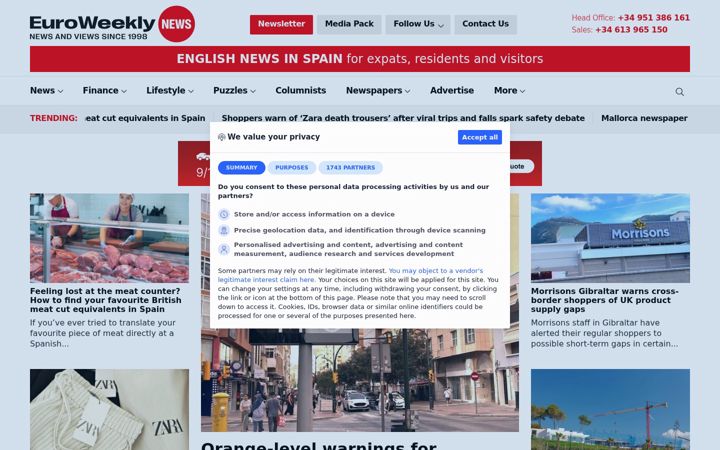Switch to the 1743 Partners tab

click(350, 168)
